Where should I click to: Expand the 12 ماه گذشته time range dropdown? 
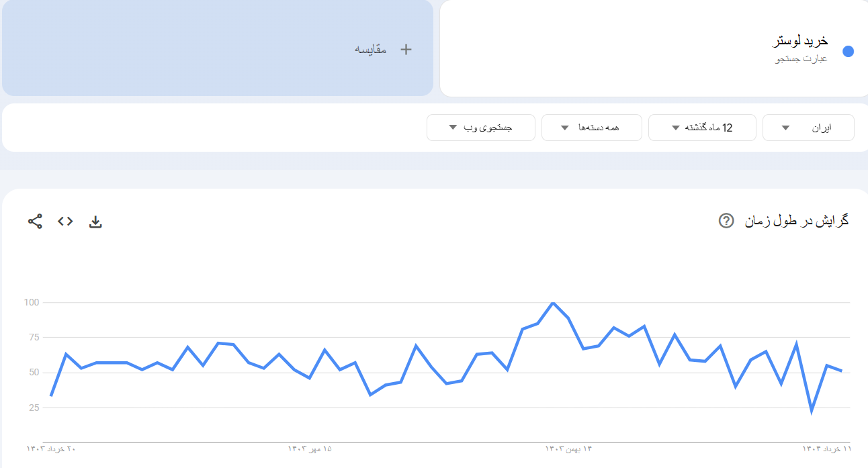[x=701, y=128]
